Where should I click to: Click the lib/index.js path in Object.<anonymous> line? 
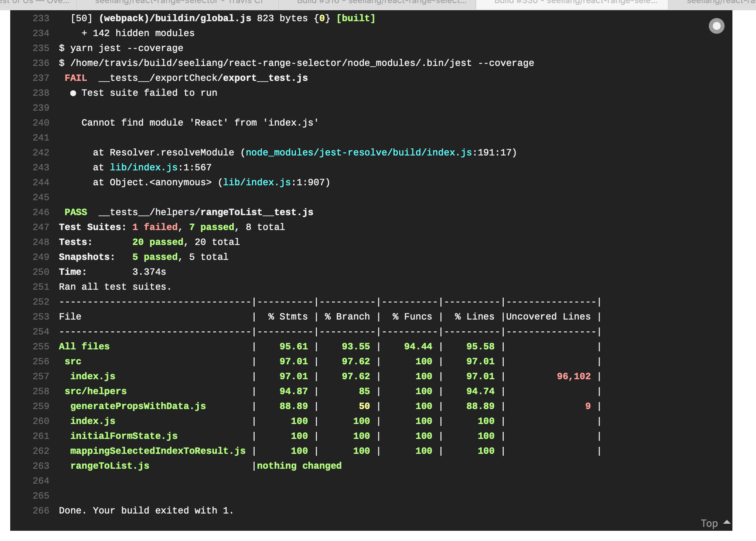(257, 183)
